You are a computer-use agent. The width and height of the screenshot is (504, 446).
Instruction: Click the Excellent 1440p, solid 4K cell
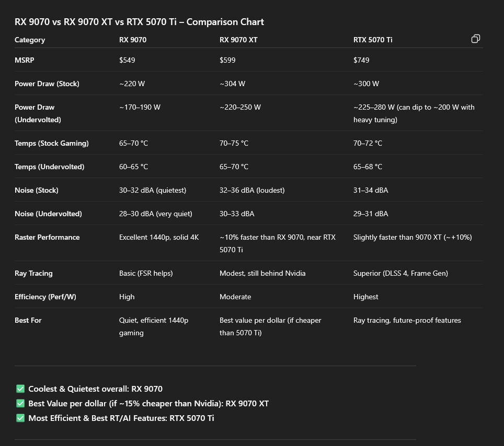pyautogui.click(x=159, y=237)
